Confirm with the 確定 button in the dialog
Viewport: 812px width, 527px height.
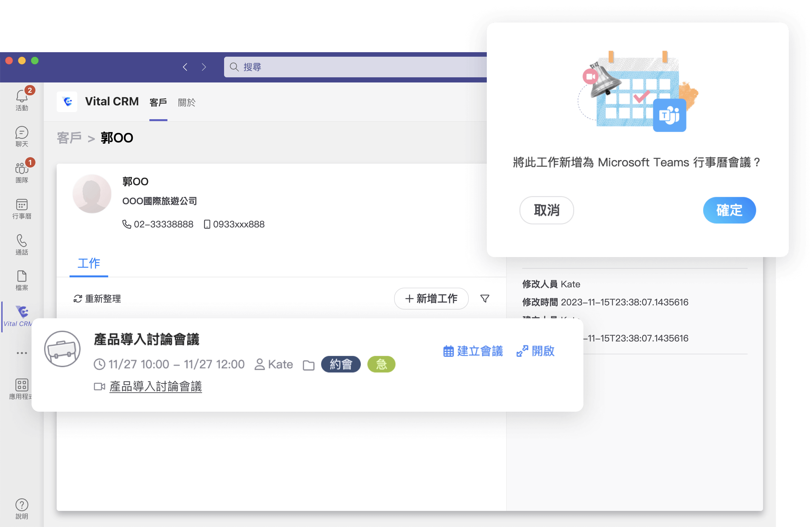(729, 210)
